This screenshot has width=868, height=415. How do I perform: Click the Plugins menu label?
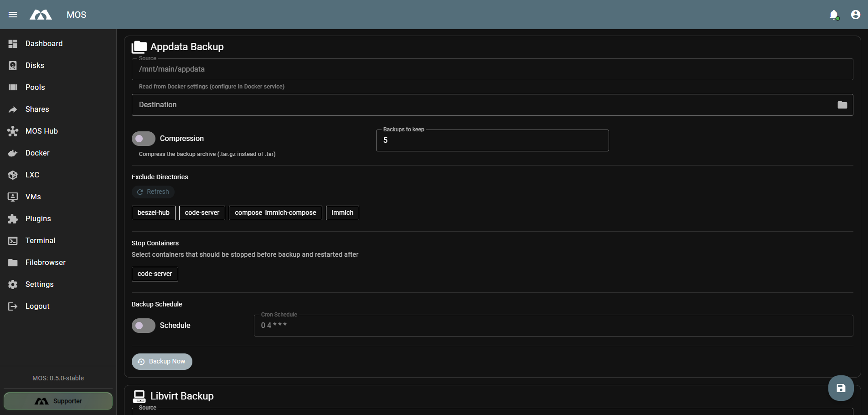38,219
